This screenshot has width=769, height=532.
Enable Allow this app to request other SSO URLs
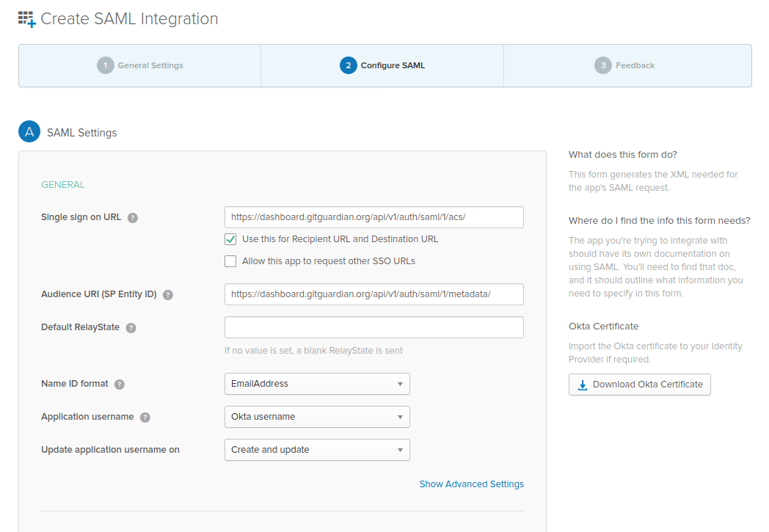point(230,261)
